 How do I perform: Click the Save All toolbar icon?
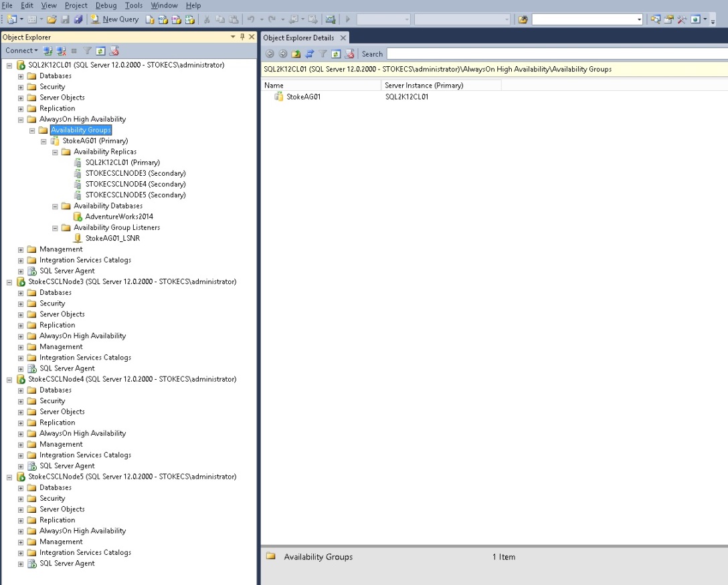[x=78, y=19]
